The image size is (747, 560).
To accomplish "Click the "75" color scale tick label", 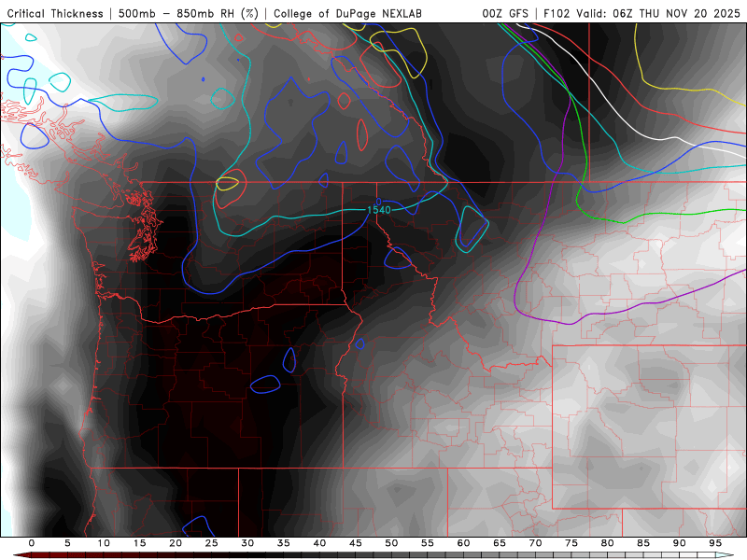I will 571,543.
